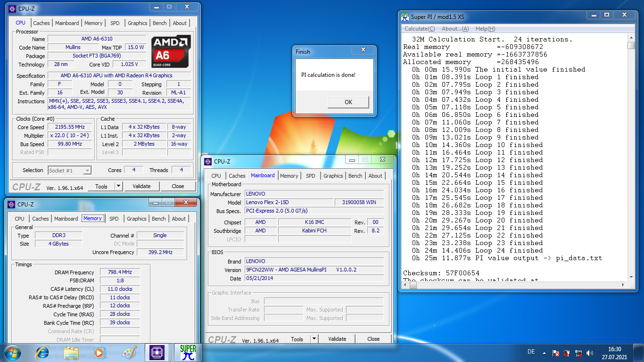Click the CPU-Z title bar icon of the Mainboard window
The image size is (644, 362).
(x=208, y=161)
